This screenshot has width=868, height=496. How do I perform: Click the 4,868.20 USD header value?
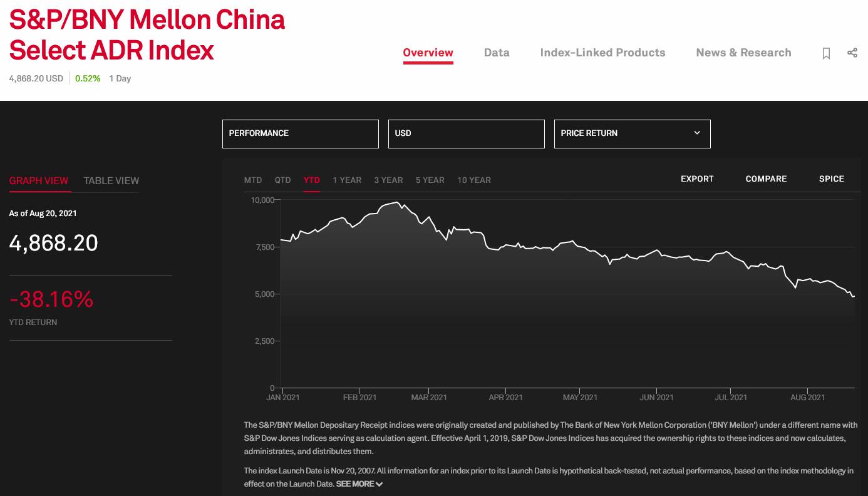[36, 78]
